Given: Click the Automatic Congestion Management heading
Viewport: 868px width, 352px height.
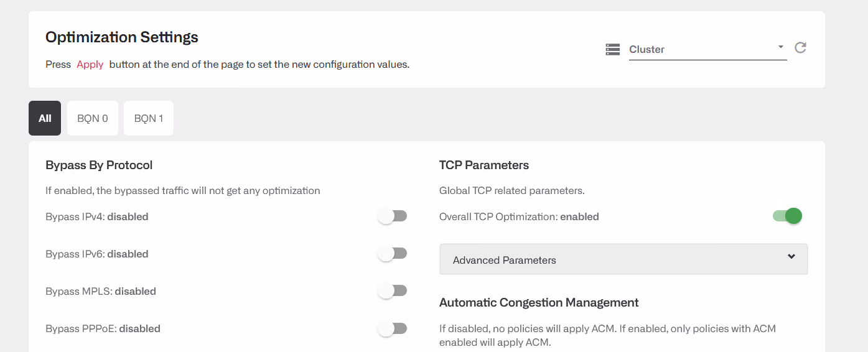Looking at the screenshot, I should click(x=539, y=303).
